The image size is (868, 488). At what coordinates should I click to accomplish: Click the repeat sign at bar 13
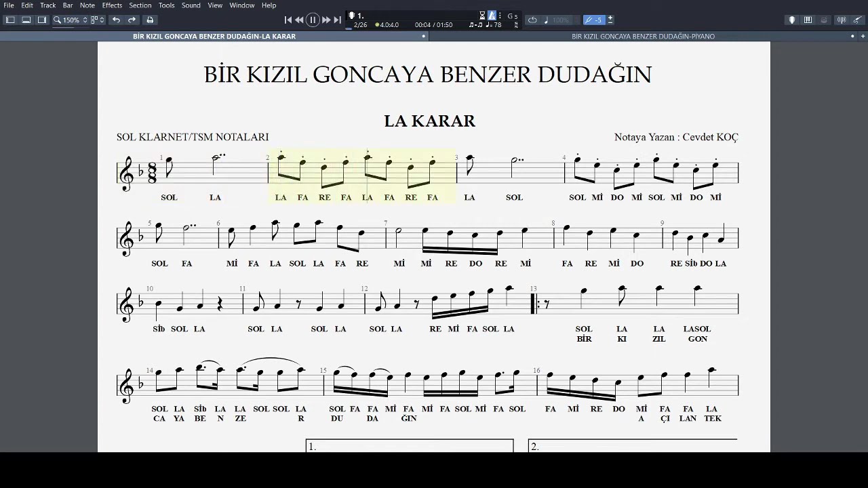pyautogui.click(x=534, y=303)
